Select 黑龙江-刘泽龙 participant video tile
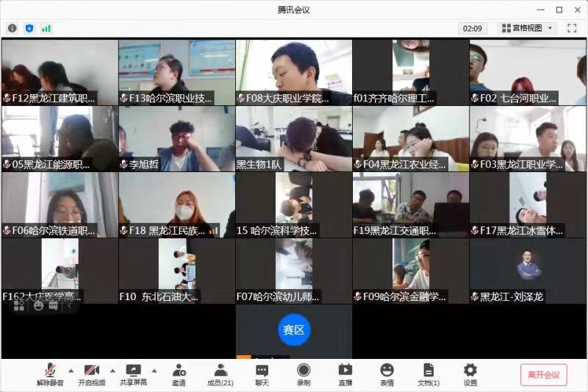588x392 pixels. 528,271
